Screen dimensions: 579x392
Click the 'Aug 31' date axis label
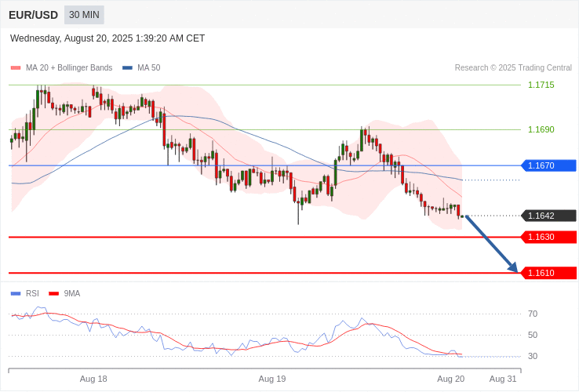coord(503,379)
